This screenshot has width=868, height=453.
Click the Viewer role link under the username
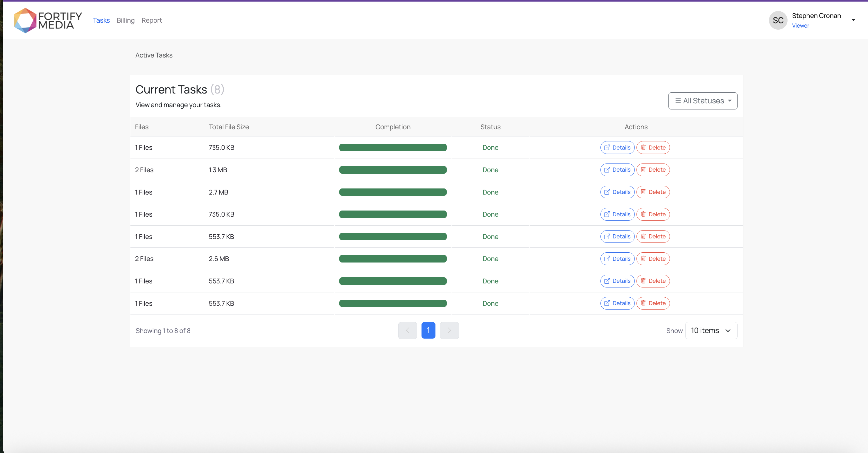(800, 26)
